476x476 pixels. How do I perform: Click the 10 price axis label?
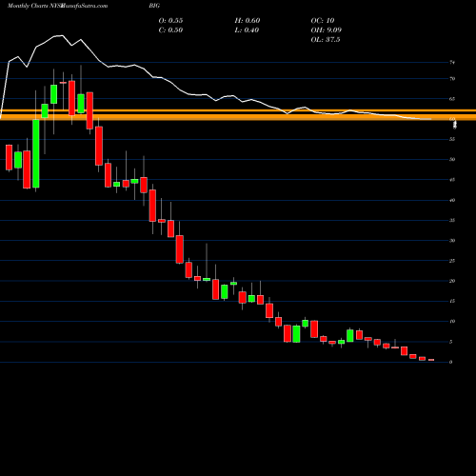coord(452,322)
